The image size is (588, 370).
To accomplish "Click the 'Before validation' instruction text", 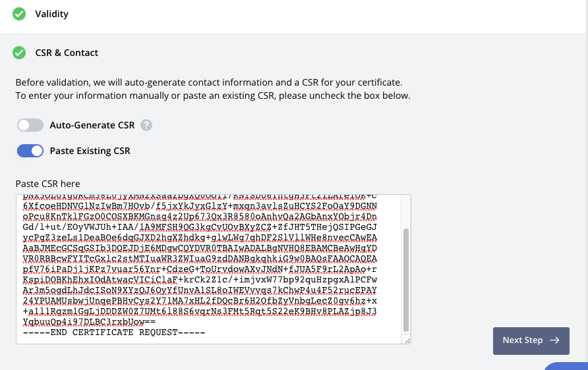I will (209, 83).
